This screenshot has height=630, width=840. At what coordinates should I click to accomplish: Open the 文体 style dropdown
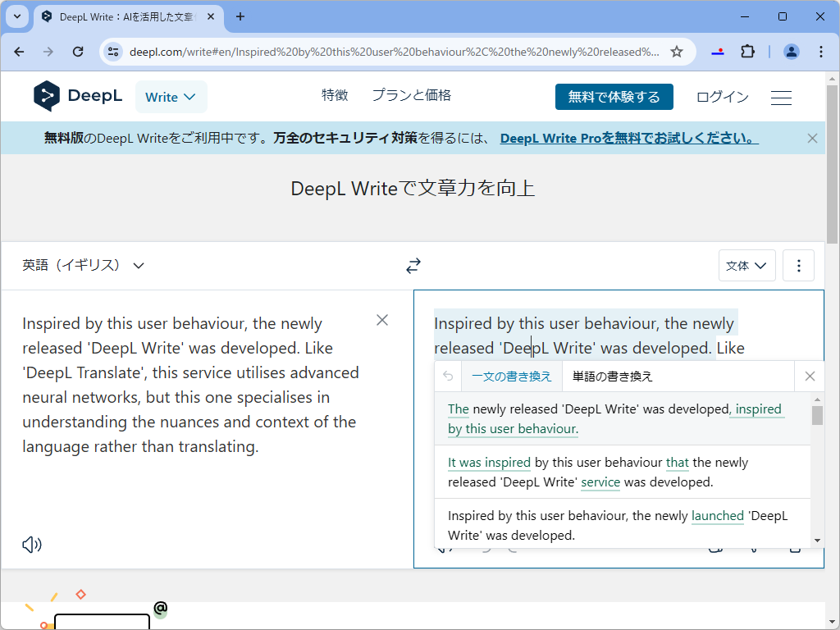746,265
